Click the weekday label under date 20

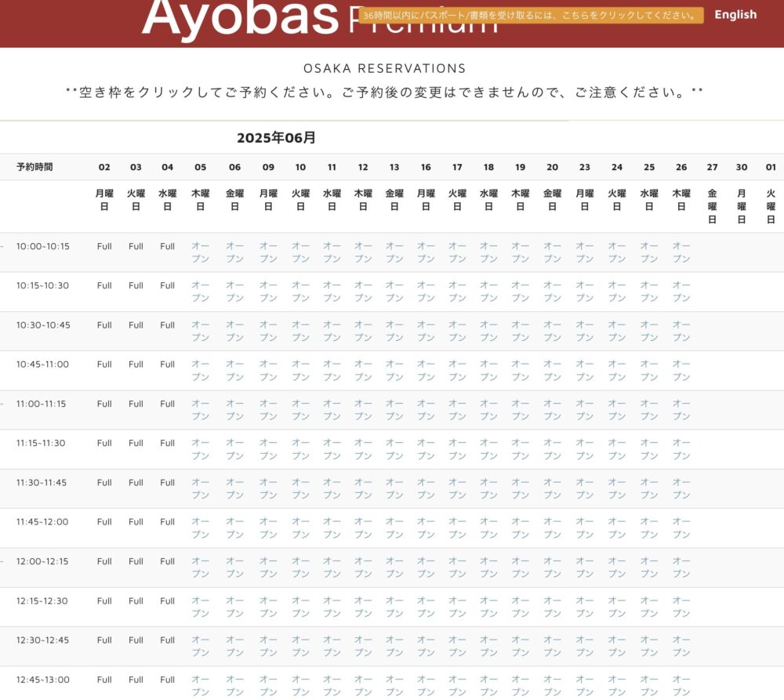tap(552, 200)
